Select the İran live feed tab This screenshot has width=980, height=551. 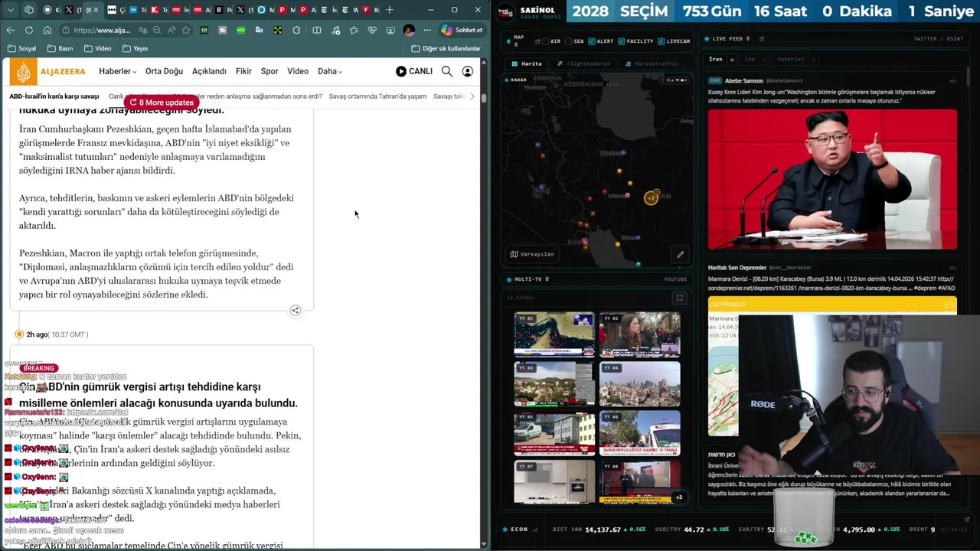pyautogui.click(x=715, y=59)
